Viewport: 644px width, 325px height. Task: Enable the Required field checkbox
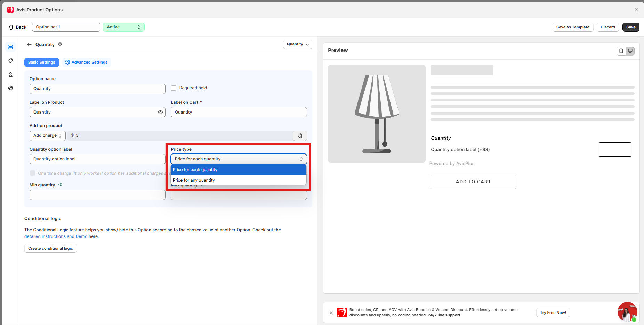click(174, 88)
